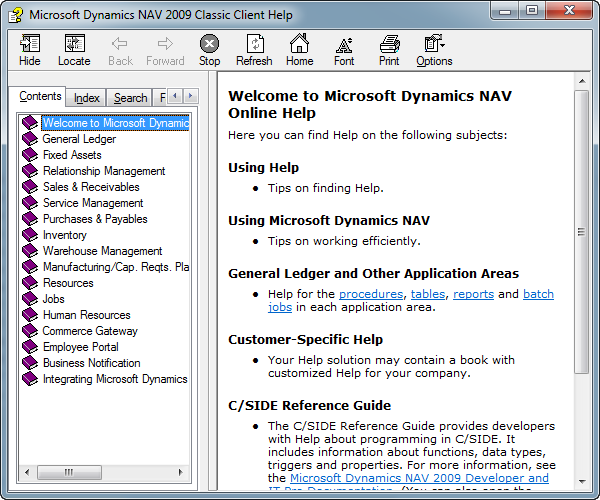Open the reports link
Screen dimensions: 600x500
point(473,294)
